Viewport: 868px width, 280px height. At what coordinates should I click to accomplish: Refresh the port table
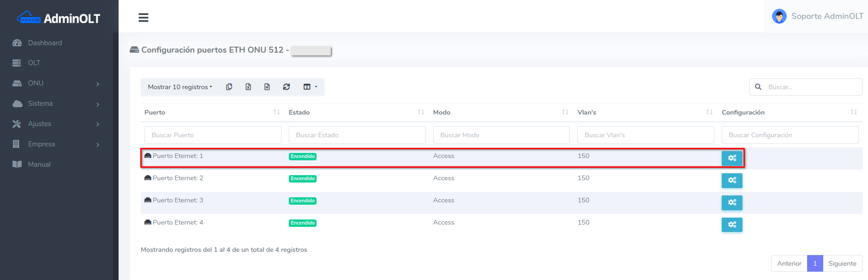(x=287, y=87)
